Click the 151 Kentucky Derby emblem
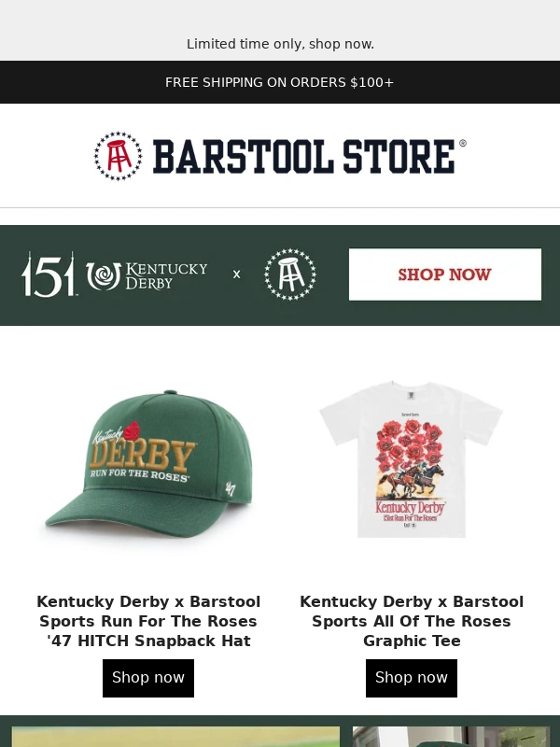 point(48,275)
